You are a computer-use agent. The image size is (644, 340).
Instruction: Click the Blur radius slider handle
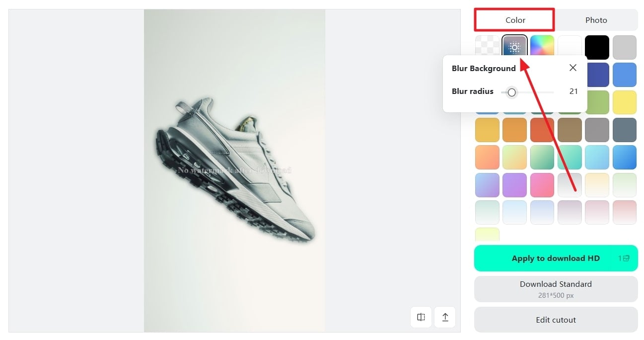pyautogui.click(x=512, y=92)
